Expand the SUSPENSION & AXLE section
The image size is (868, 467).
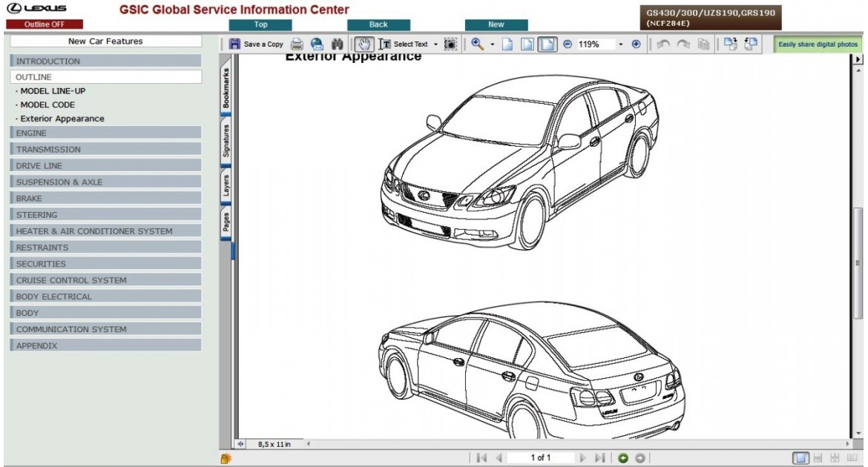point(105,182)
